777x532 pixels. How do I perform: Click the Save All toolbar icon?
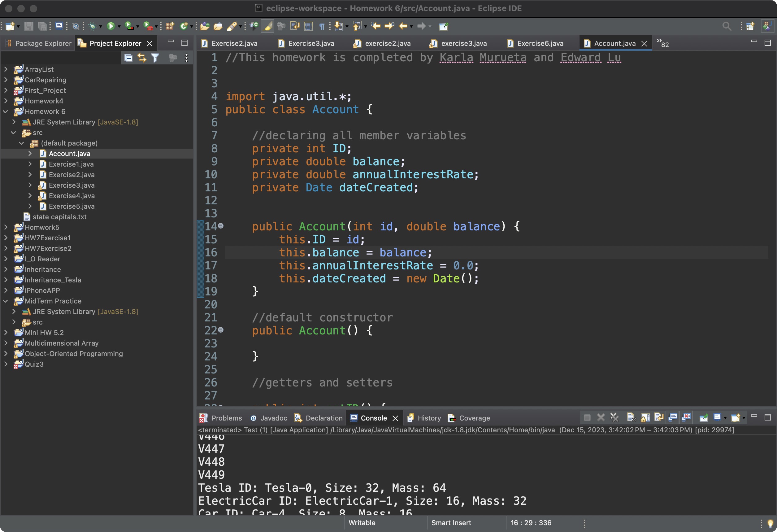coord(42,26)
